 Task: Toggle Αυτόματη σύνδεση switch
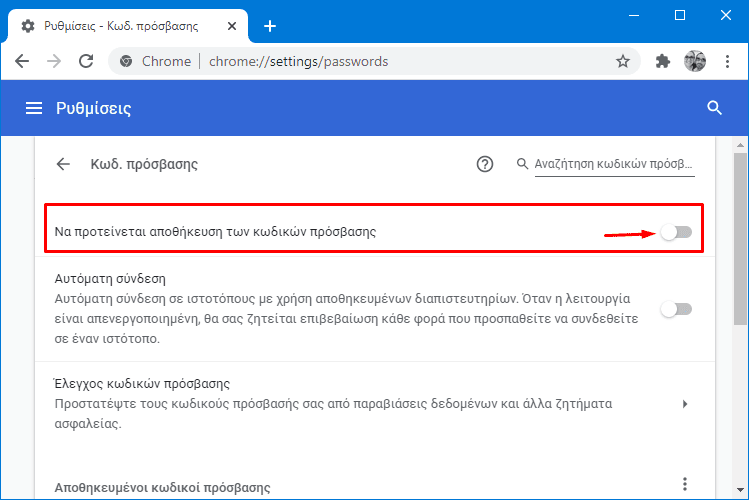click(x=676, y=309)
